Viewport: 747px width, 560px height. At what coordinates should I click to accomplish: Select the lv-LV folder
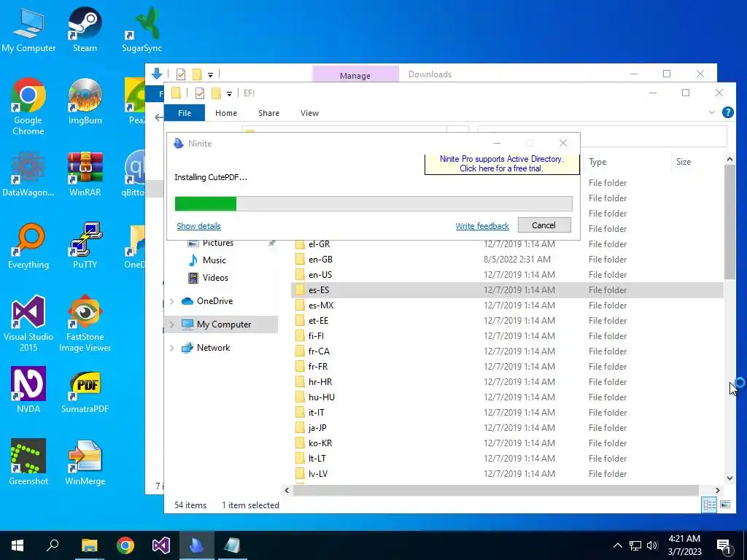point(318,474)
